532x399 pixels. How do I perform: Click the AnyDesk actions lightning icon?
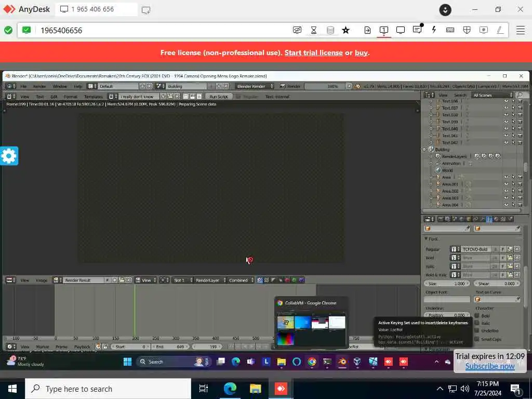[x=434, y=30]
